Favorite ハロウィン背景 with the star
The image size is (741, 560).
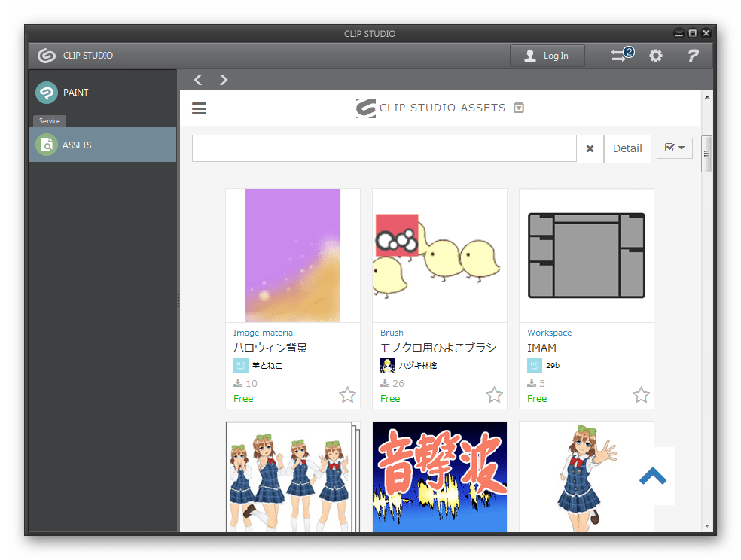(x=347, y=394)
